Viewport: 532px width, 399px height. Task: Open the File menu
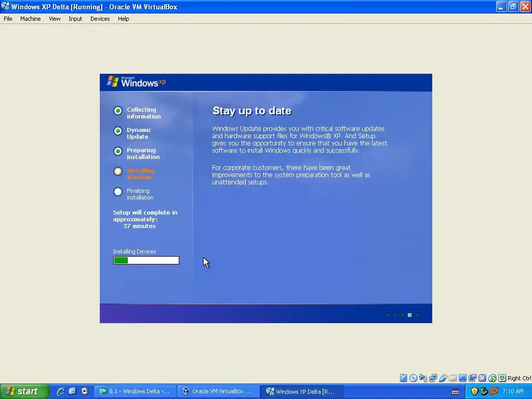click(x=8, y=19)
